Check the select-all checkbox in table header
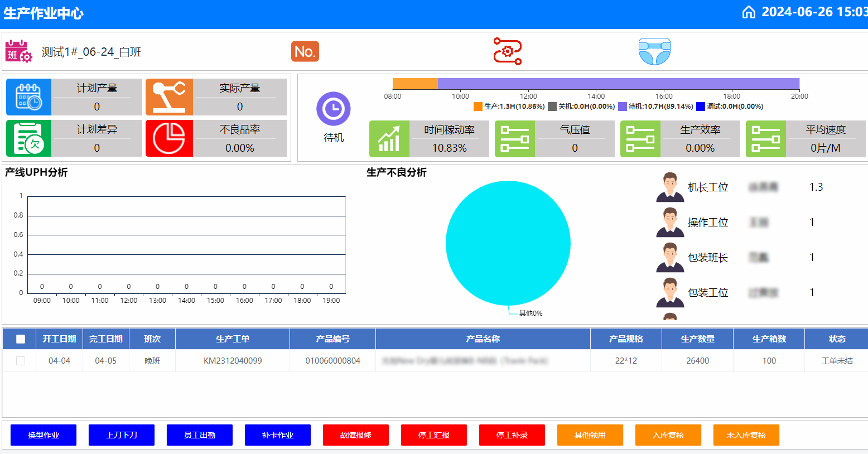Screen dimensions: 868x454 click(21, 339)
